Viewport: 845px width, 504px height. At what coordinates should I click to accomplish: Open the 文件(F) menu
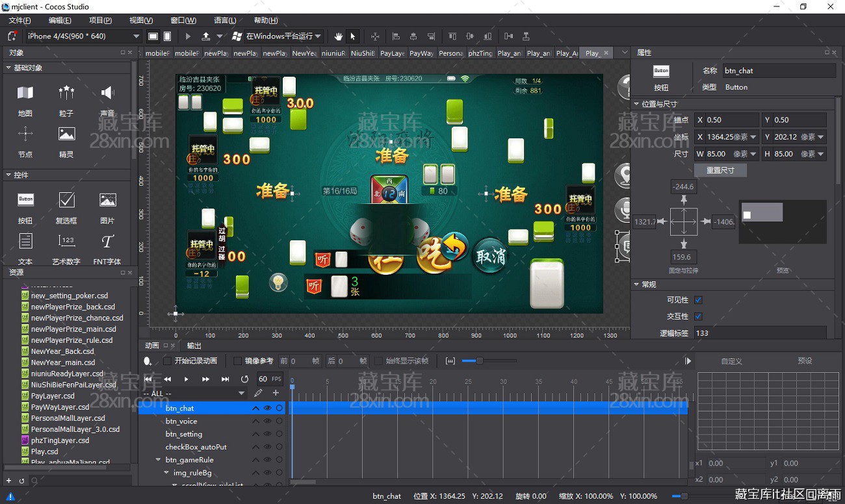19,20
